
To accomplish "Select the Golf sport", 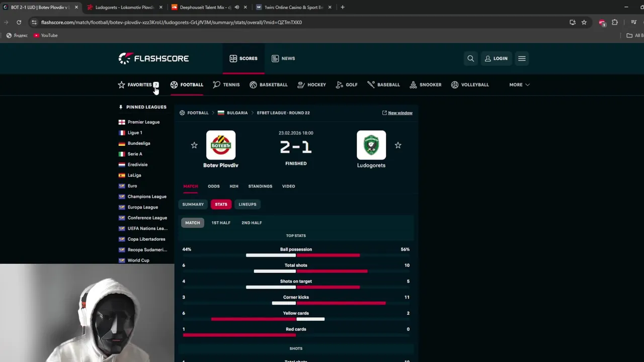I will [347, 84].
